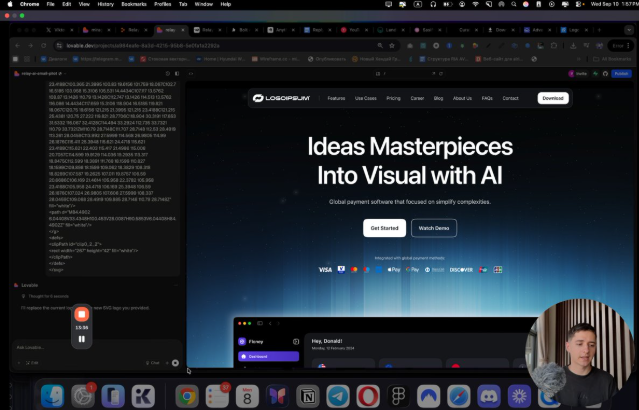This screenshot has height=410, width=639.
Task: Click the Watch Demo button
Action: pyautogui.click(x=434, y=228)
